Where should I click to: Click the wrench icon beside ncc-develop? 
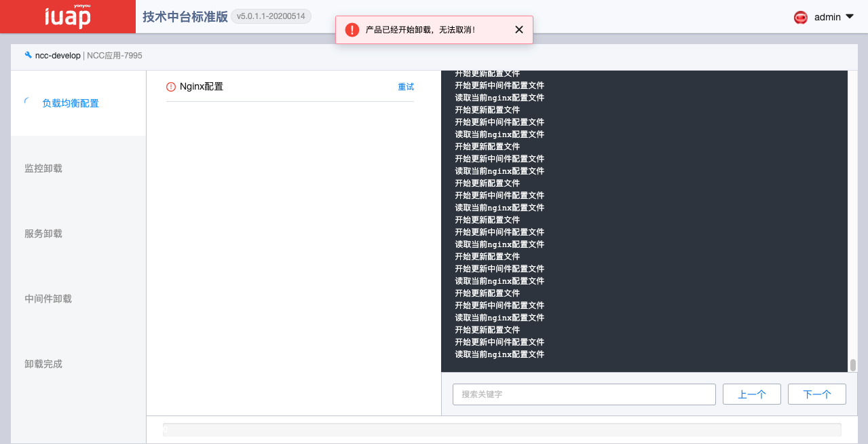coord(29,55)
